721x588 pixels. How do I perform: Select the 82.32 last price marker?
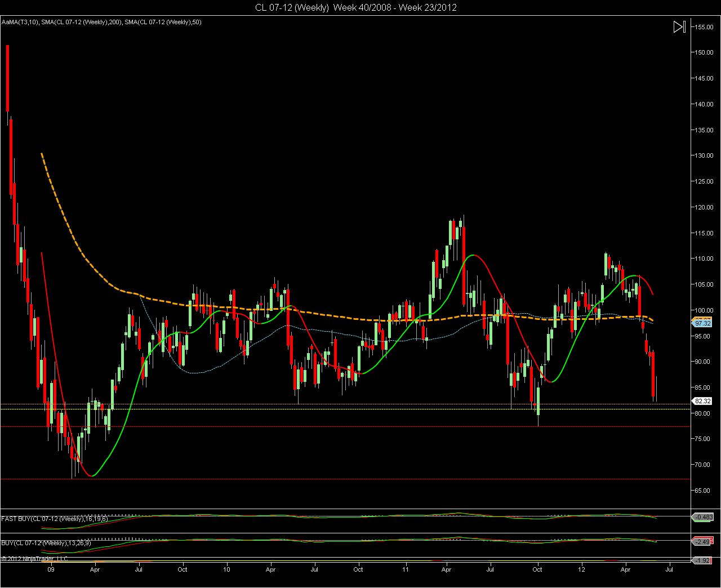(x=702, y=401)
